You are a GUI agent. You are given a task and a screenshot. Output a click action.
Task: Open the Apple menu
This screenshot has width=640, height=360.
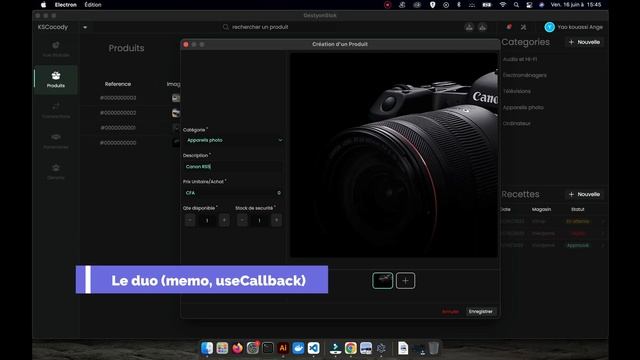(x=43, y=5)
